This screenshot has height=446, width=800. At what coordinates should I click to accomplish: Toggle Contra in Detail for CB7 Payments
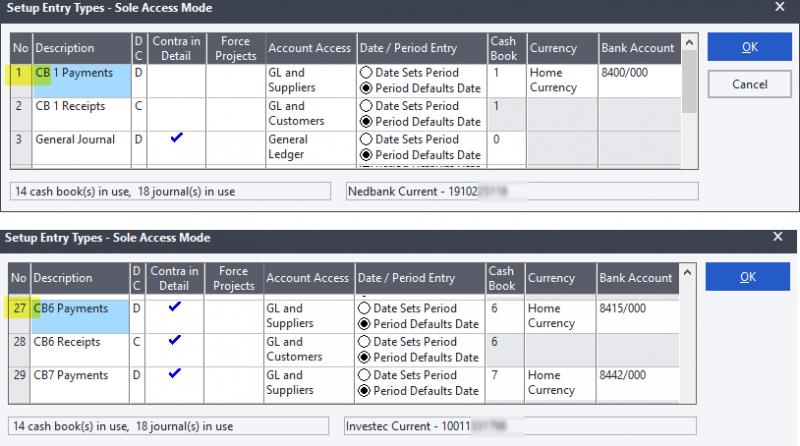(x=176, y=374)
